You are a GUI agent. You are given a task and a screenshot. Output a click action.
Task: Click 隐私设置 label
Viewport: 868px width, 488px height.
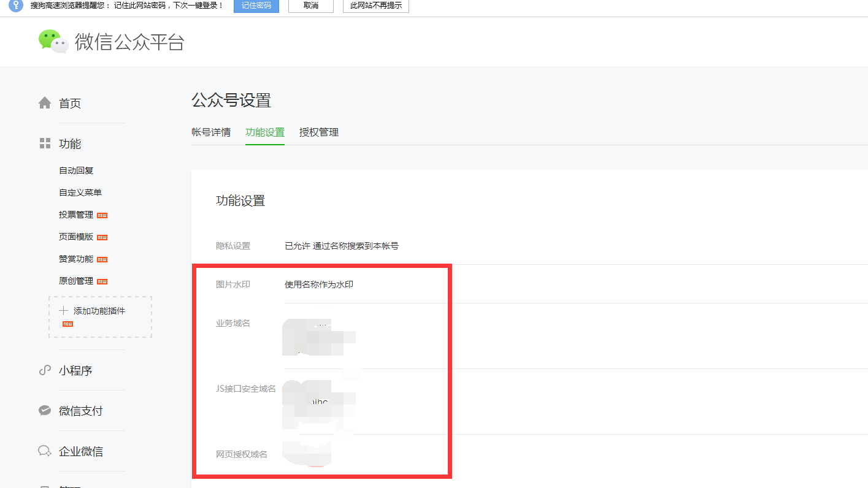233,246
